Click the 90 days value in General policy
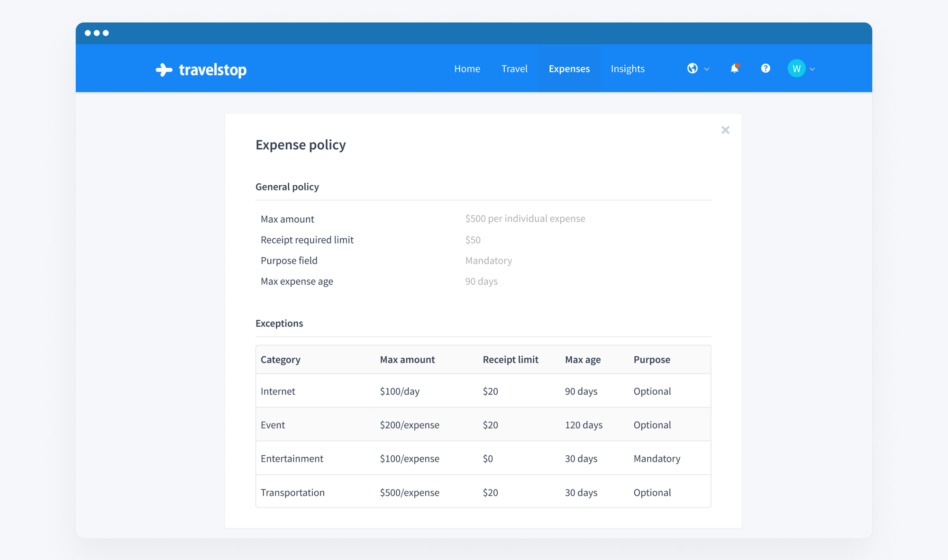Viewport: 948px width, 560px height. coord(481,281)
